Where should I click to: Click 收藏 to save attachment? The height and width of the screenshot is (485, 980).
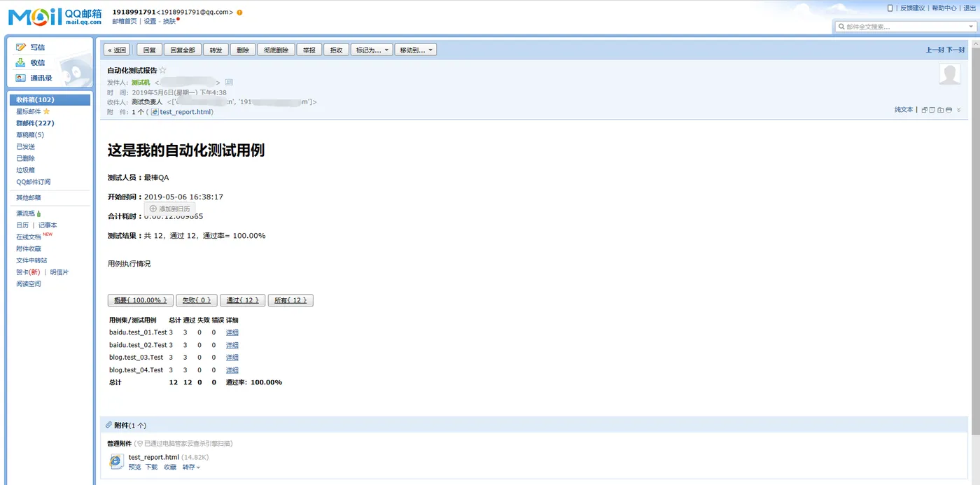tap(170, 467)
